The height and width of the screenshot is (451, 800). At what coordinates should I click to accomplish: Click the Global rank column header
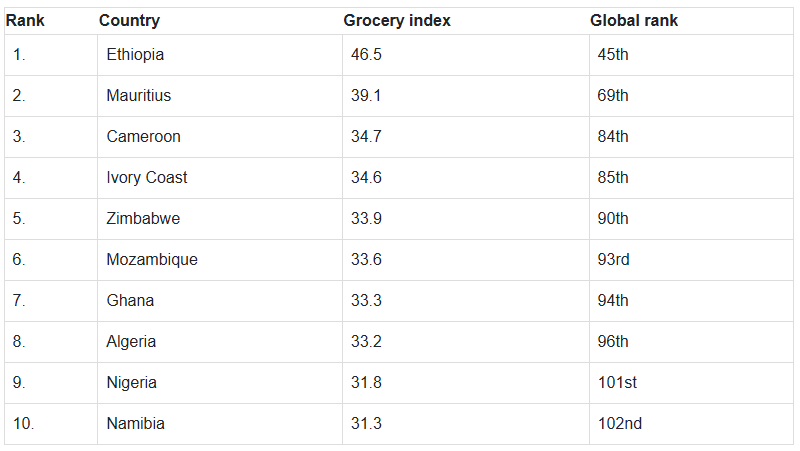click(x=634, y=21)
